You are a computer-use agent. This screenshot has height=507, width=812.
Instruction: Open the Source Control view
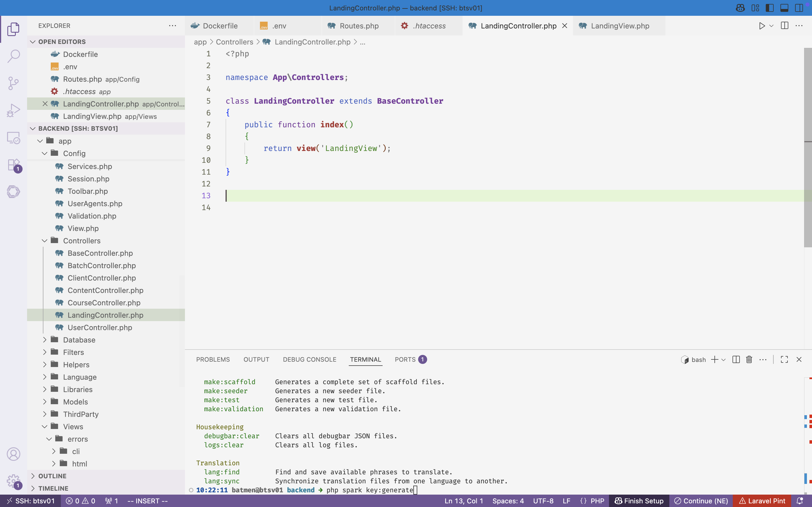[14, 83]
